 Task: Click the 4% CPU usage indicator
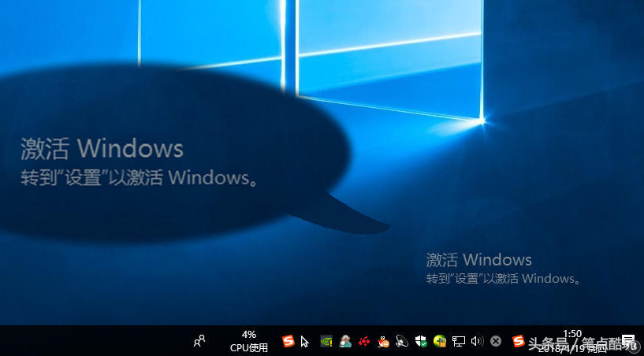[248, 341]
